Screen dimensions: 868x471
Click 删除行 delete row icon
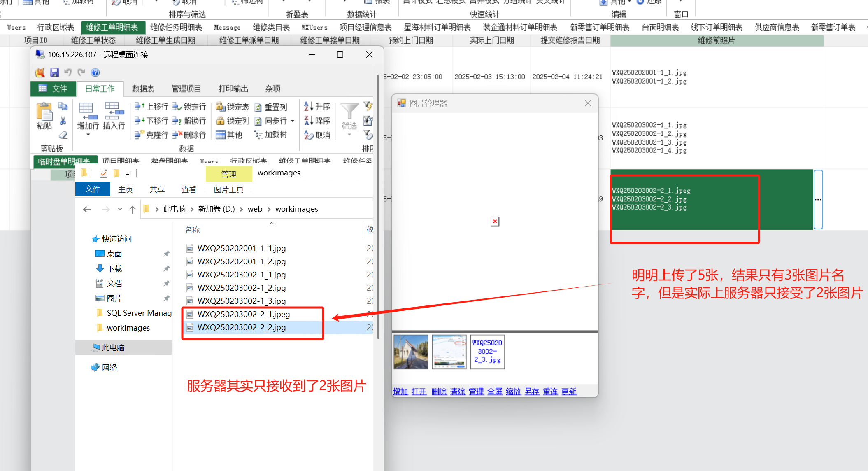[x=177, y=135]
